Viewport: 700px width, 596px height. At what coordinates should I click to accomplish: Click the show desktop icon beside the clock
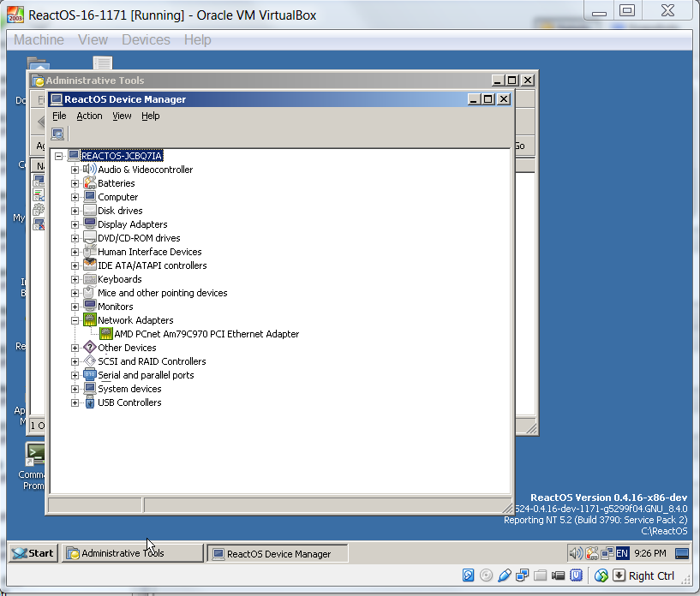tap(682, 554)
